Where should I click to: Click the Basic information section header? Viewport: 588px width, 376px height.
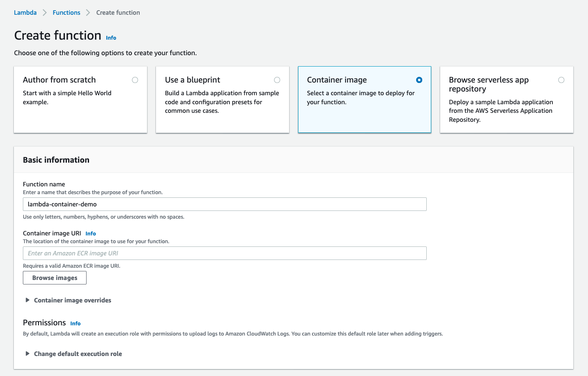point(56,160)
